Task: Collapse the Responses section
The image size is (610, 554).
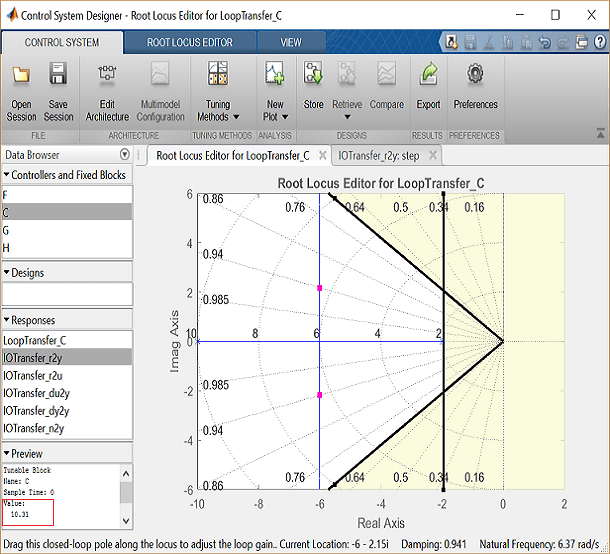Action: pos(6,320)
